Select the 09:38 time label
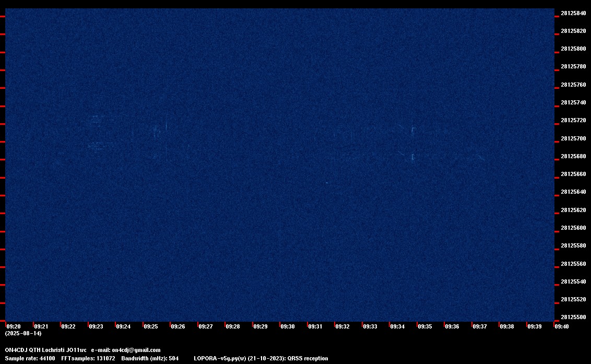The width and height of the screenshot is (591, 364). pyautogui.click(x=506, y=326)
